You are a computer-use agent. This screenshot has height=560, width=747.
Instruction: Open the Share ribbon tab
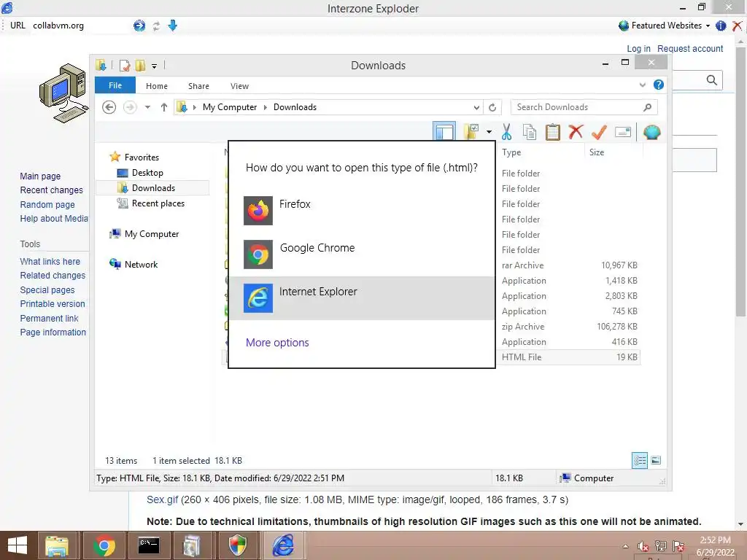[x=198, y=86]
